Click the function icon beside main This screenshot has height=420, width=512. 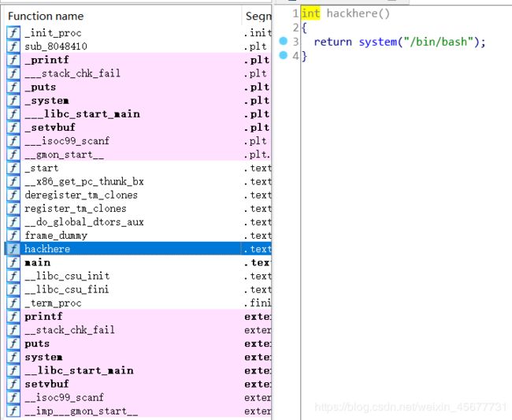13,262
